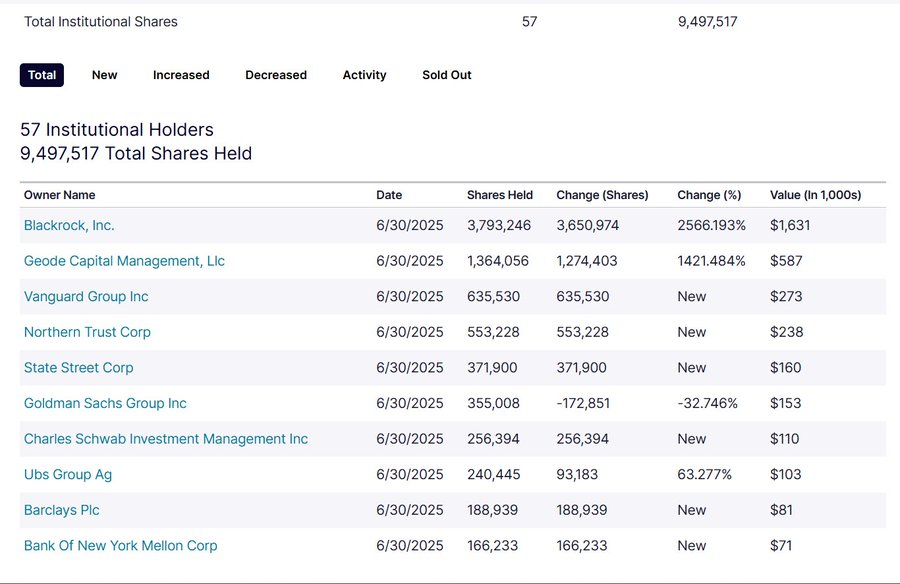Select the -172,851 change cell
The image size is (900, 584).
point(583,403)
